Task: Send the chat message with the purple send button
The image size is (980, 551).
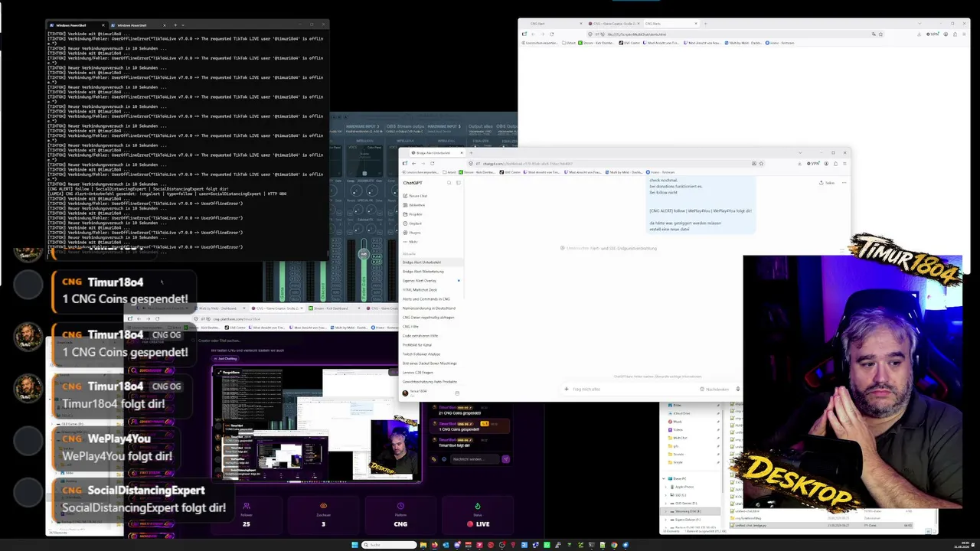Action: [505, 458]
